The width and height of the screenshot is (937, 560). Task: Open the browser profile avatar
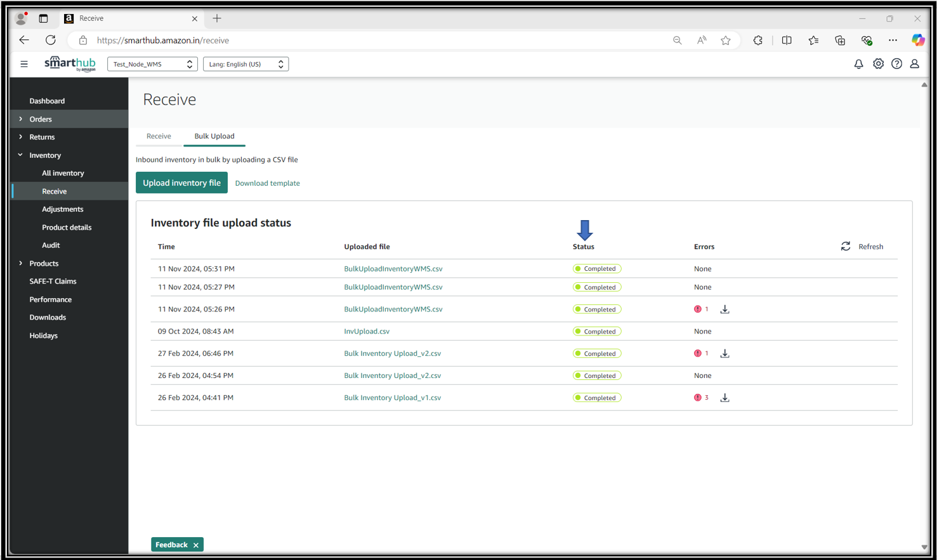pyautogui.click(x=22, y=18)
